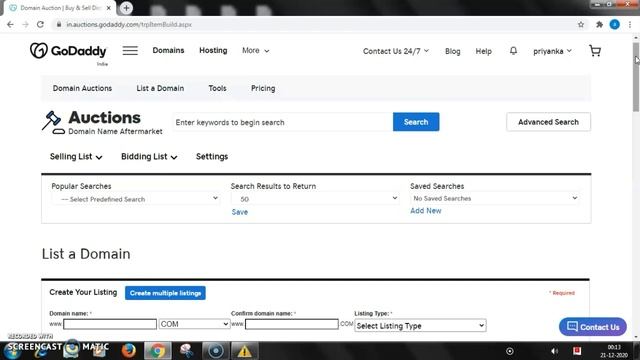Expand the Selling List dropdown
This screenshot has width=640, height=360.
(x=76, y=157)
